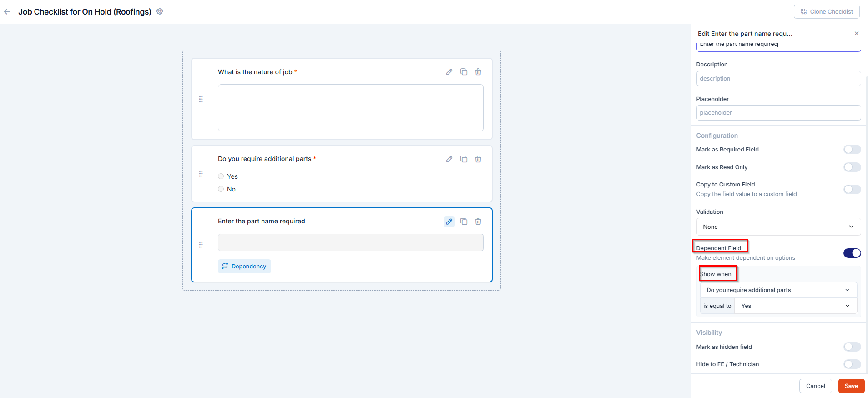Grab drag handle of 'What is the nature of job'
Viewport: 868px width, 398px height.
201,99
